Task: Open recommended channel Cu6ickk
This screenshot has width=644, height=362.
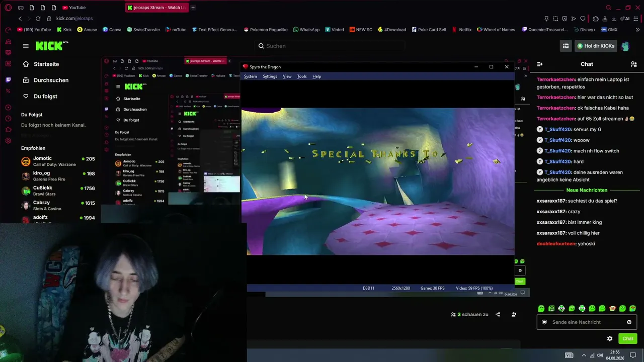Action: point(58,191)
